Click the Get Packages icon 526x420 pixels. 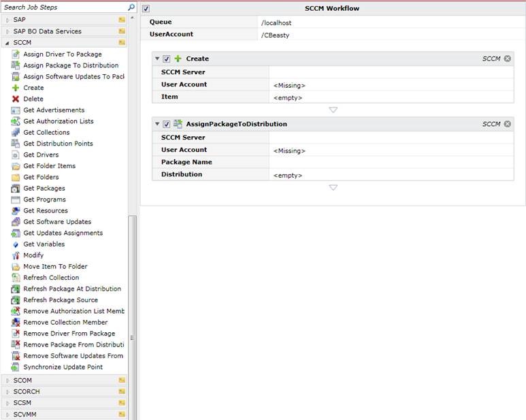[x=16, y=188]
